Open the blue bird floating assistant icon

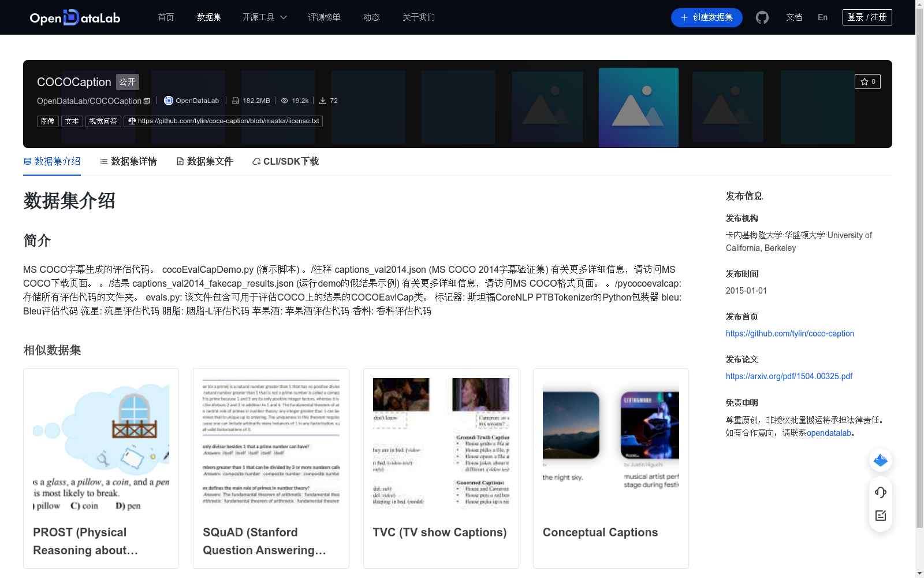pos(881,460)
